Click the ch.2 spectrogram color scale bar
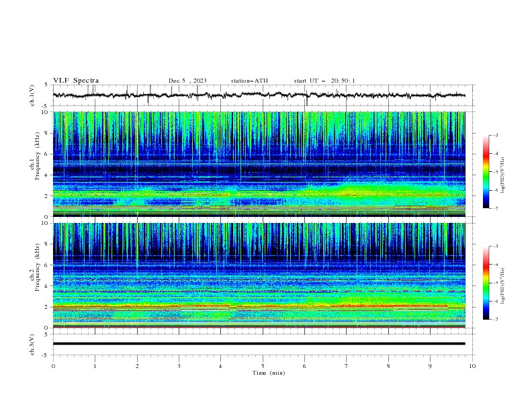The height and width of the screenshot is (411, 532). click(486, 283)
